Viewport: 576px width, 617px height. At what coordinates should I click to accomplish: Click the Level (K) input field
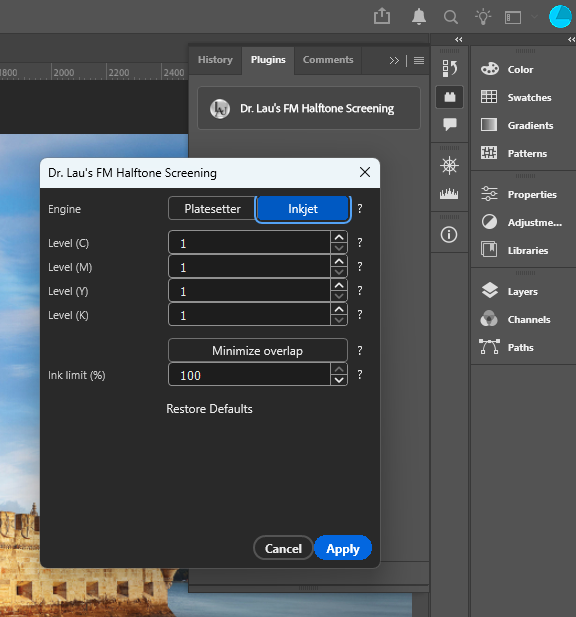pyautogui.click(x=249, y=314)
